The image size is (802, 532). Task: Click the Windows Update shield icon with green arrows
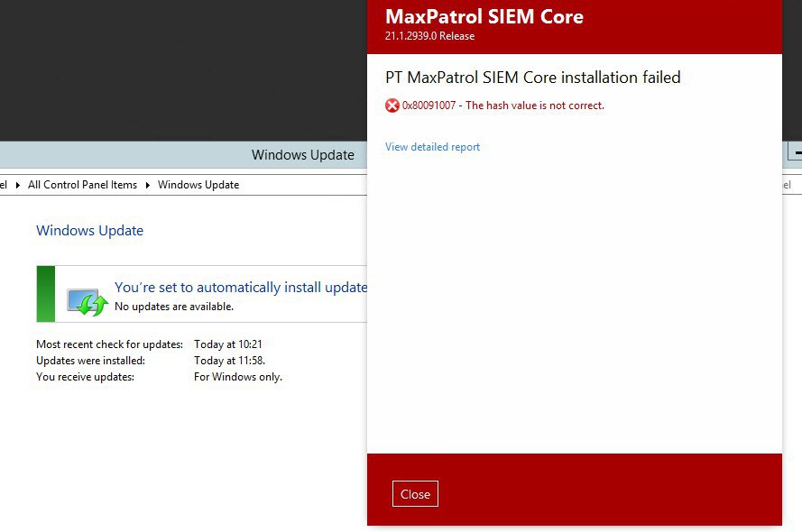88,302
